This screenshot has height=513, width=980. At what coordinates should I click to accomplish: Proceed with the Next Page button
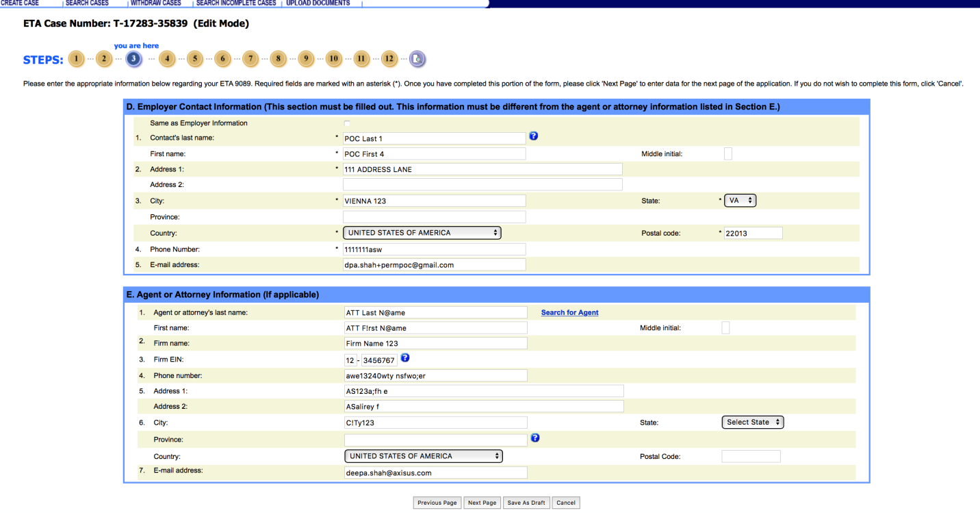point(482,503)
